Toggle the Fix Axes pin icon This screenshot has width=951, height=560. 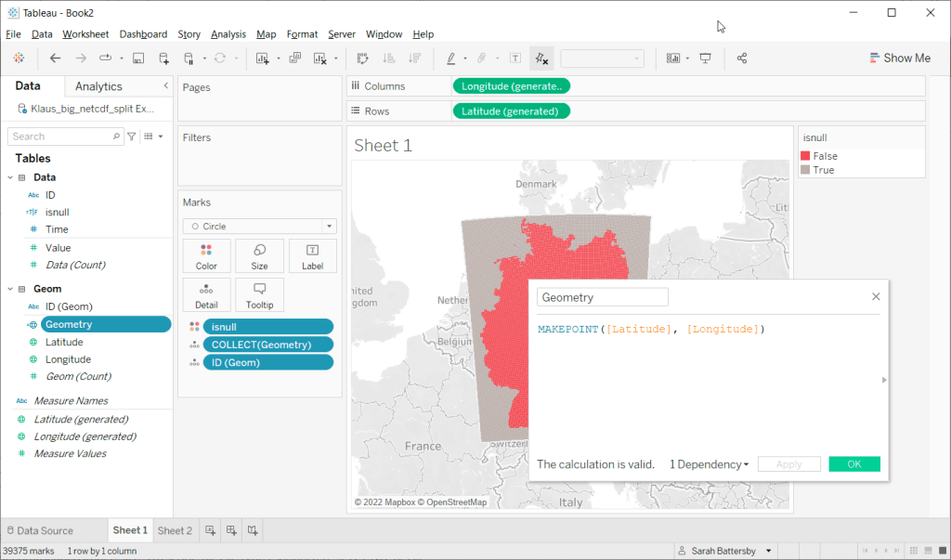tap(541, 59)
